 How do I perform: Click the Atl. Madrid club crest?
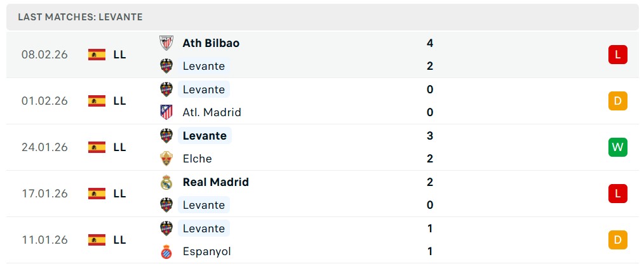166,112
